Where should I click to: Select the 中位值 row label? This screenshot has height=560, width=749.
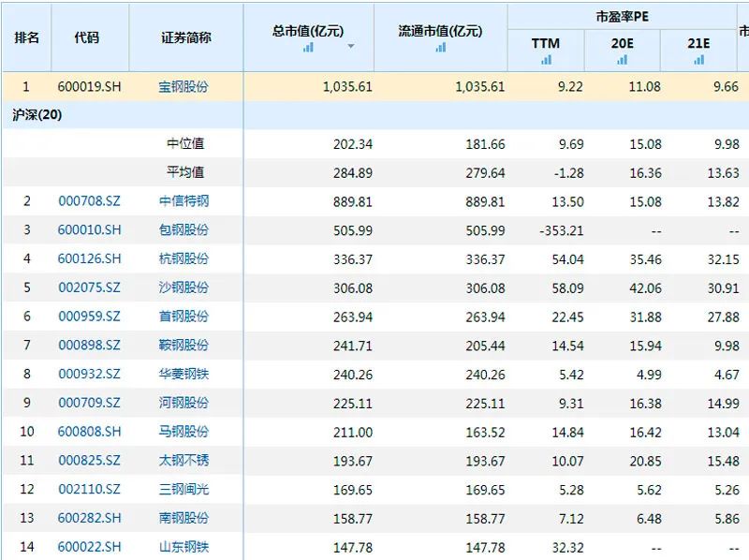pyautogui.click(x=185, y=143)
